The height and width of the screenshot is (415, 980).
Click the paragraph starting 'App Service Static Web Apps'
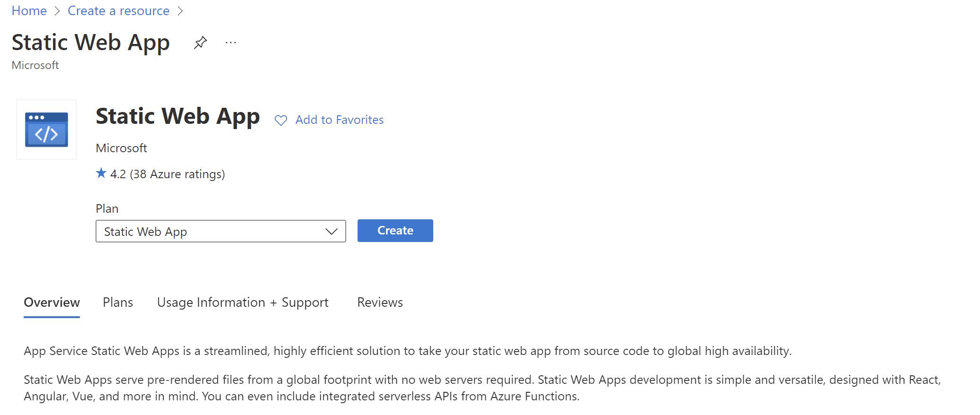coord(408,351)
